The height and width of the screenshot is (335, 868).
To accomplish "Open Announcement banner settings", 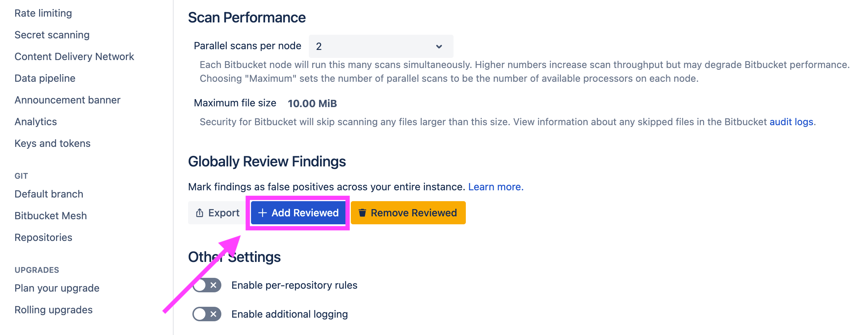I will point(67,100).
